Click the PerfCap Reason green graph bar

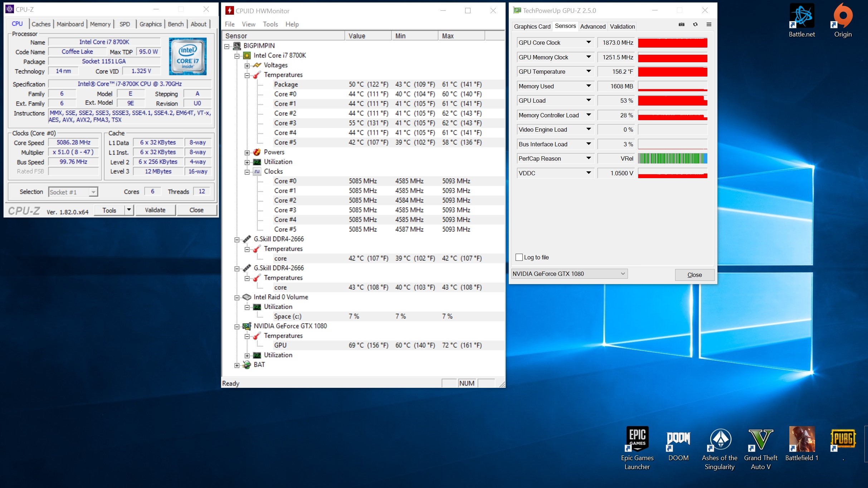(x=673, y=158)
